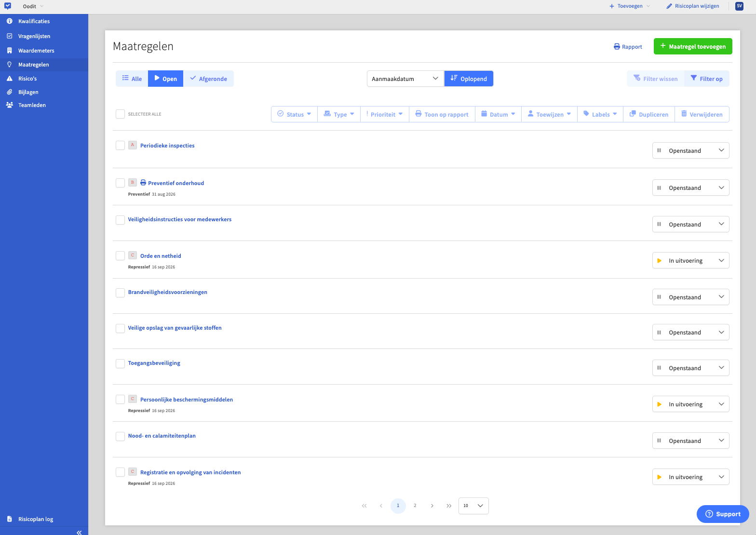Viewport: 756px width, 535px height.
Task: Click the Toon op rapport bulk action
Action: click(x=442, y=114)
